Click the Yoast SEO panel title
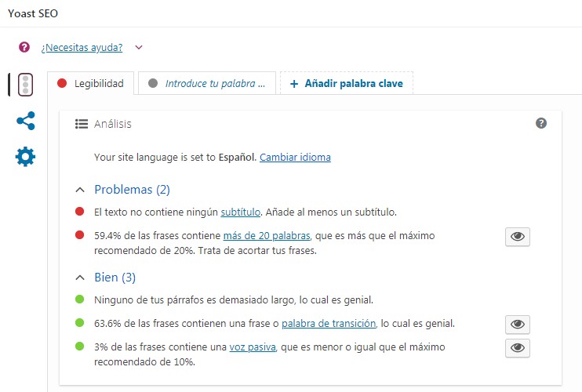Viewport: 582px width, 392px height. pyautogui.click(x=33, y=13)
